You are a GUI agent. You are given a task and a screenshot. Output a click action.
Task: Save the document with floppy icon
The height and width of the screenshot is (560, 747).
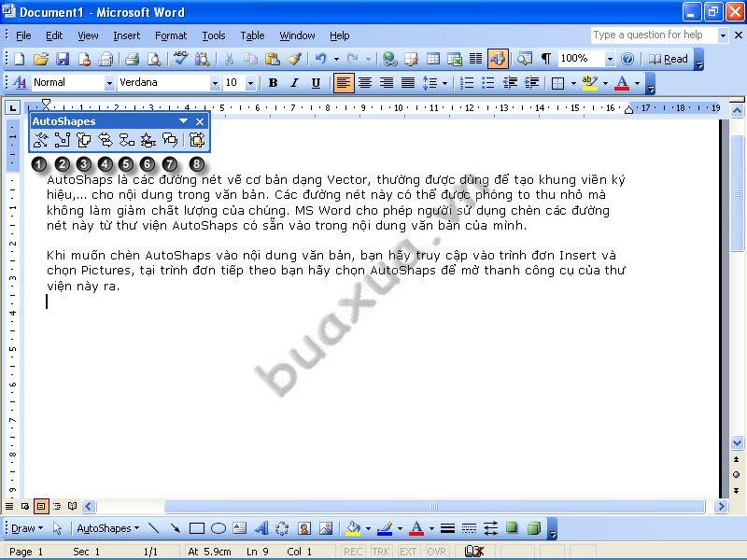tap(63, 59)
